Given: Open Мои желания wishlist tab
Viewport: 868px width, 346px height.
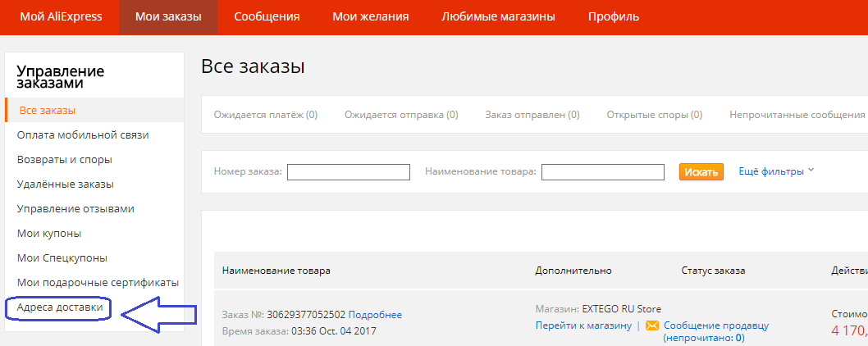Looking at the screenshot, I should [370, 17].
